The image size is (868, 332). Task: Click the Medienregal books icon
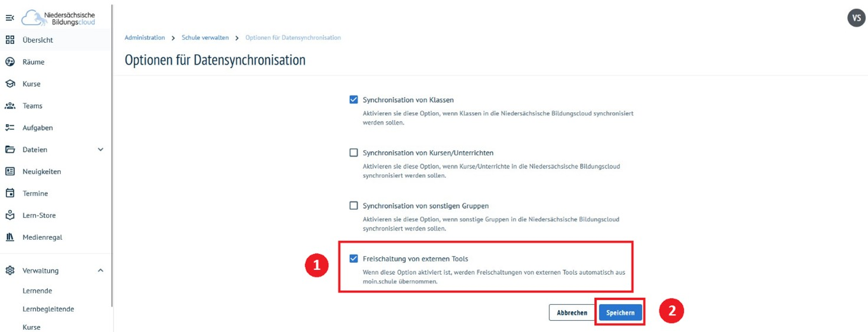pos(10,237)
